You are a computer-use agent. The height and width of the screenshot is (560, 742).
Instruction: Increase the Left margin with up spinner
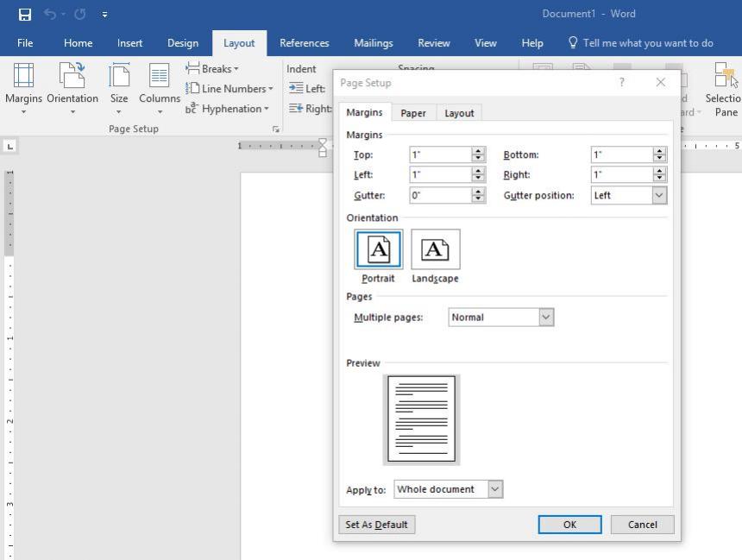tap(479, 171)
